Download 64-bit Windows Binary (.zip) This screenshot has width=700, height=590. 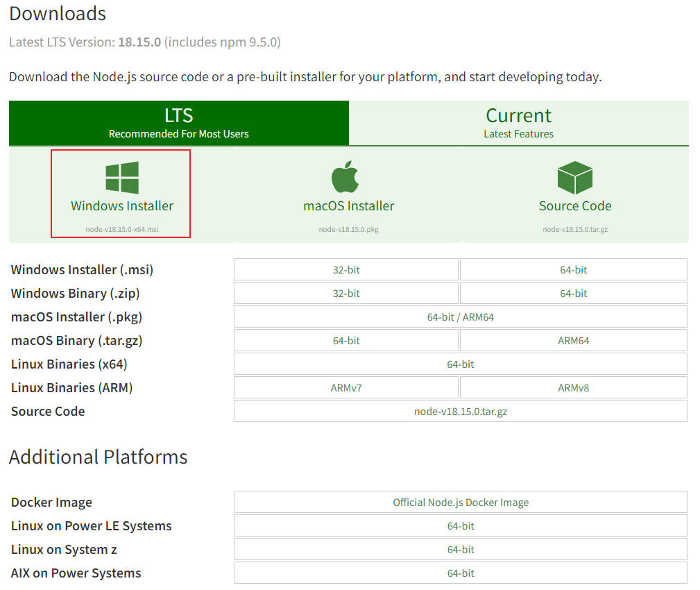(574, 294)
